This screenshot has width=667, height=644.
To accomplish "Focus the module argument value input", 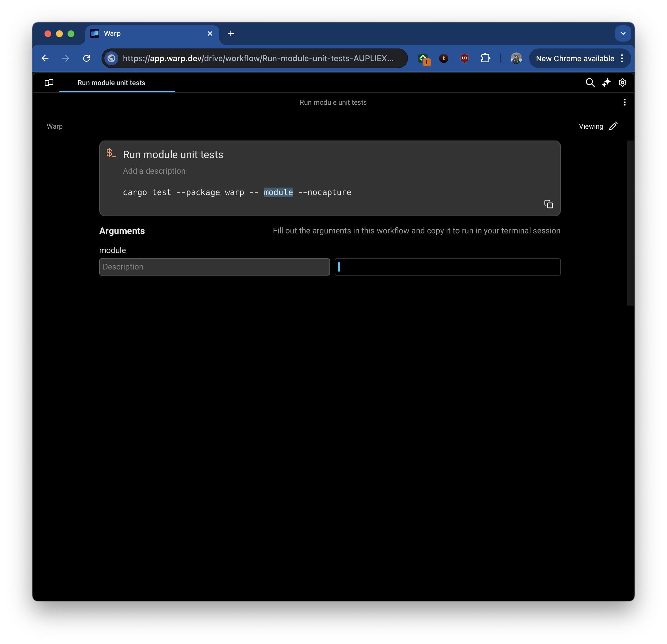I will coord(447,267).
